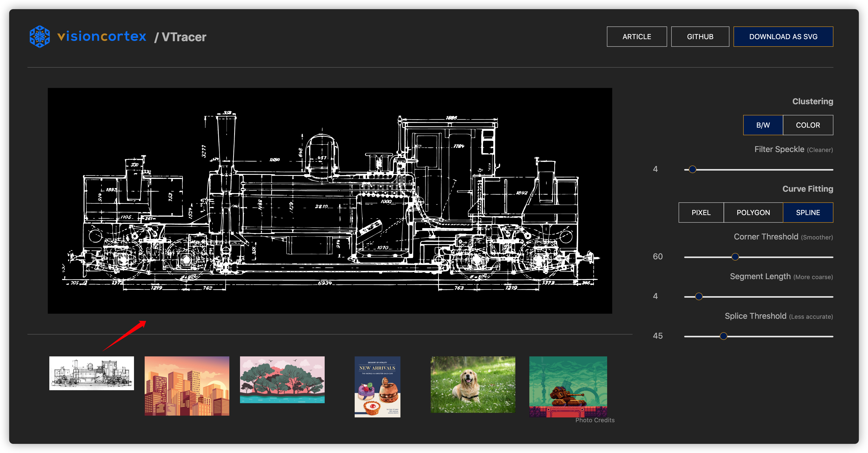Choose PIXEL curve fitting mode
The height and width of the screenshot is (453, 868).
[701, 213]
